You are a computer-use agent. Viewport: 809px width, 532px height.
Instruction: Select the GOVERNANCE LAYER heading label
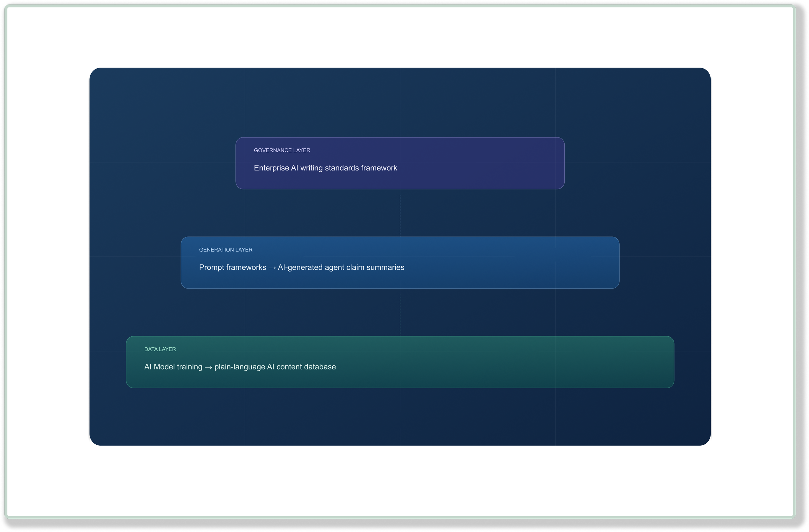click(282, 150)
